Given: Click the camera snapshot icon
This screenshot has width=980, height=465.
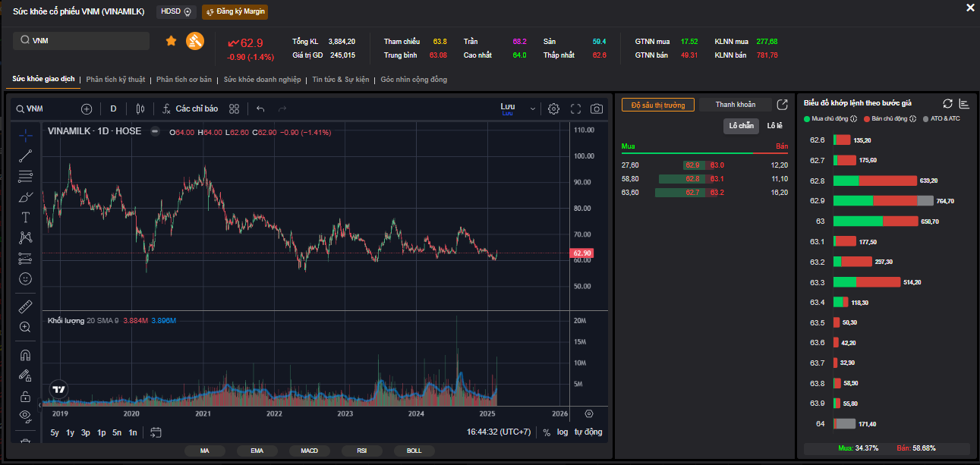Looking at the screenshot, I should tap(597, 108).
